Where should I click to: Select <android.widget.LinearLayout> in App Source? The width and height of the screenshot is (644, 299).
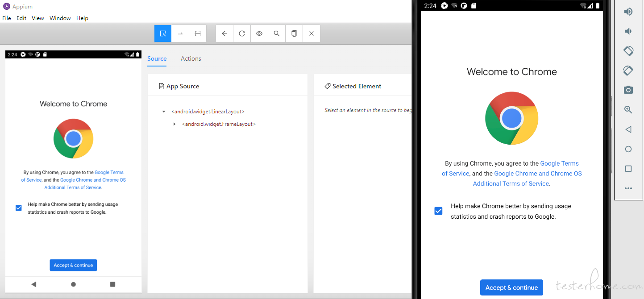pos(208,112)
